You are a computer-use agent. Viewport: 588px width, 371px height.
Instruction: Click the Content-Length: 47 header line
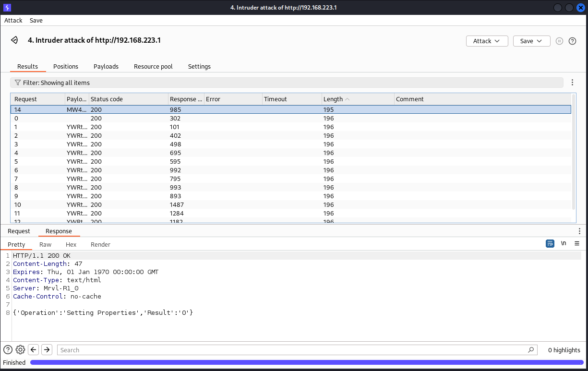point(48,263)
